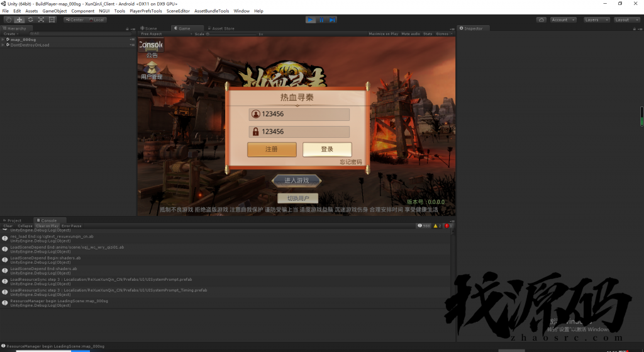Image resolution: width=644 pixels, height=352 pixels.
Task: Open the PlayerPrefsTools menu
Action: pyautogui.click(x=146, y=11)
